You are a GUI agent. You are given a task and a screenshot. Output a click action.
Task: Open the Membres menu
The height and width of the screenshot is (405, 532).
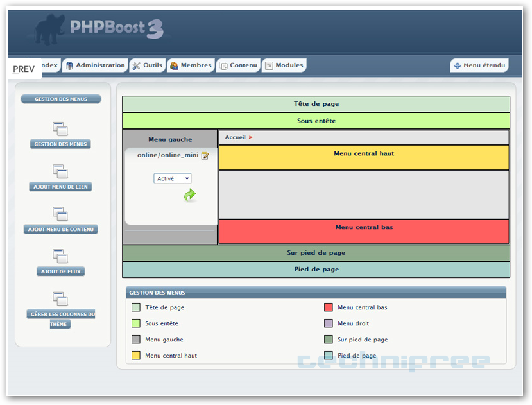click(x=191, y=65)
